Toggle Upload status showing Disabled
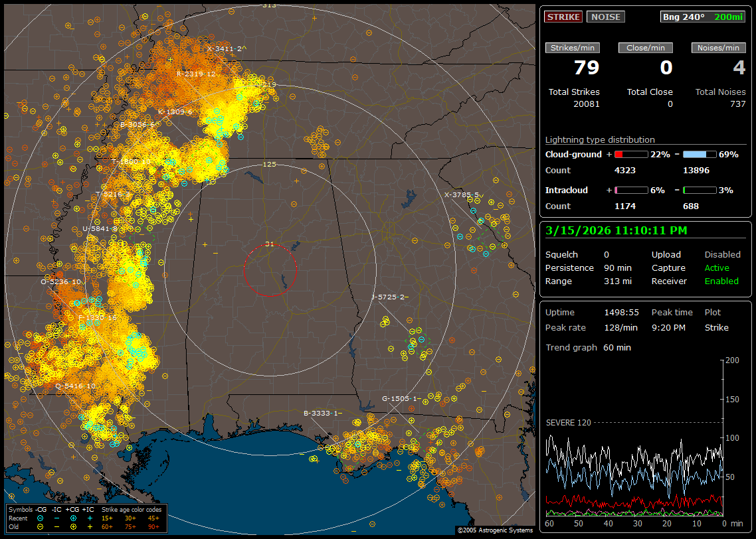Viewport: 756px width, 539px height. 722,255
